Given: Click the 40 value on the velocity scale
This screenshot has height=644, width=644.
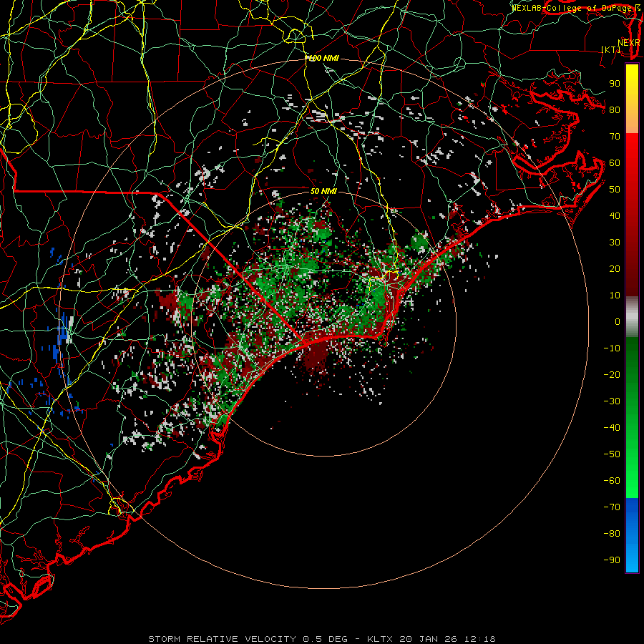Looking at the screenshot, I should click(x=615, y=216).
